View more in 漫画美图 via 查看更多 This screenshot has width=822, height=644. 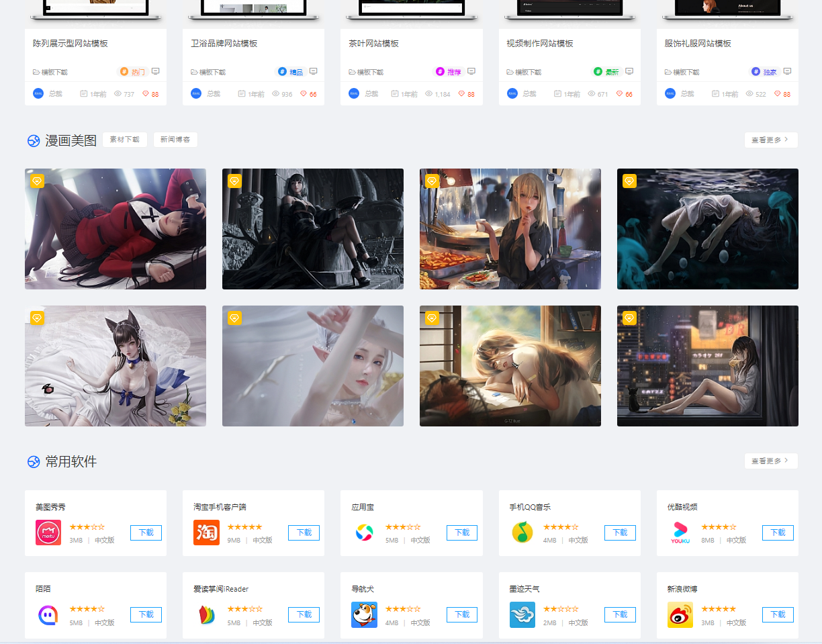(771, 140)
